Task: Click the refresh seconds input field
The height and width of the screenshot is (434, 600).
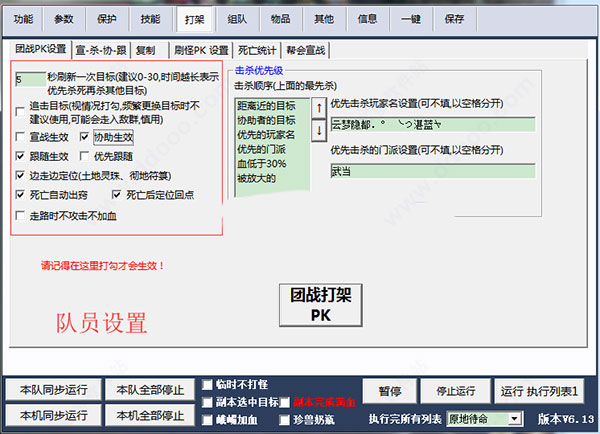Action: tap(31, 80)
